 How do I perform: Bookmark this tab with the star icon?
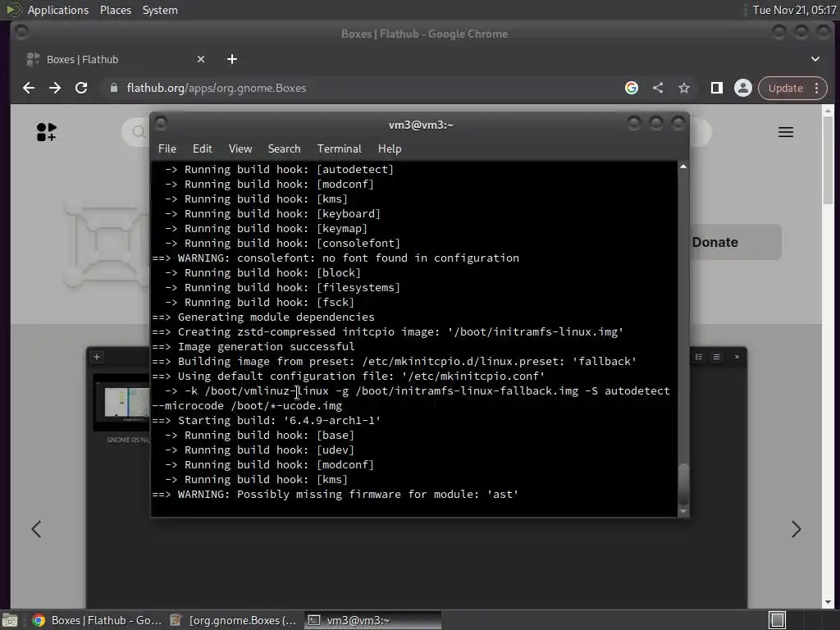(x=684, y=88)
